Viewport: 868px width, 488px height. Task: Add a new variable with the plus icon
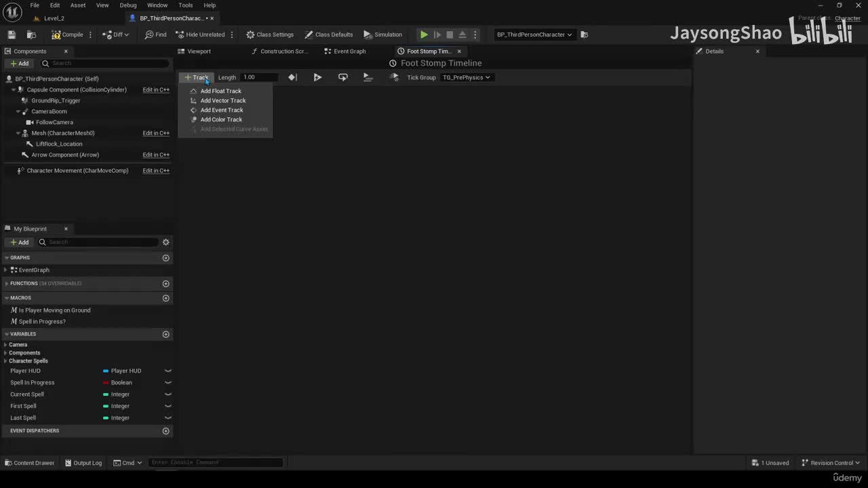coord(165,334)
